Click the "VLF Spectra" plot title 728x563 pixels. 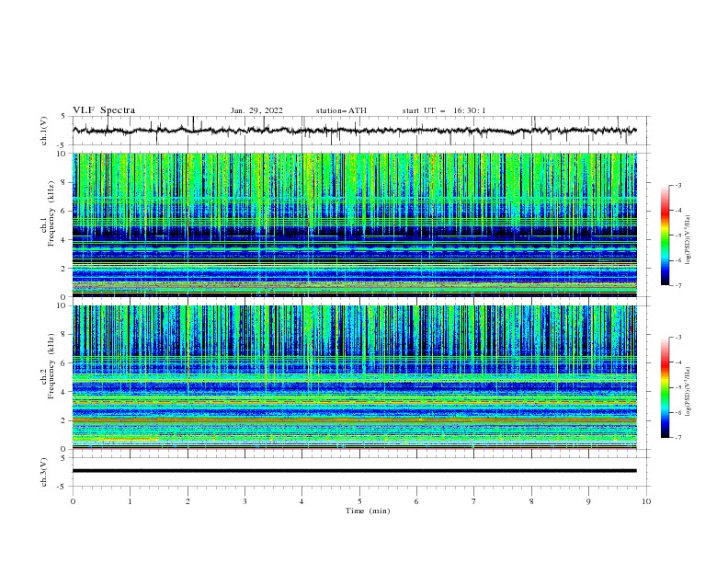pos(104,110)
